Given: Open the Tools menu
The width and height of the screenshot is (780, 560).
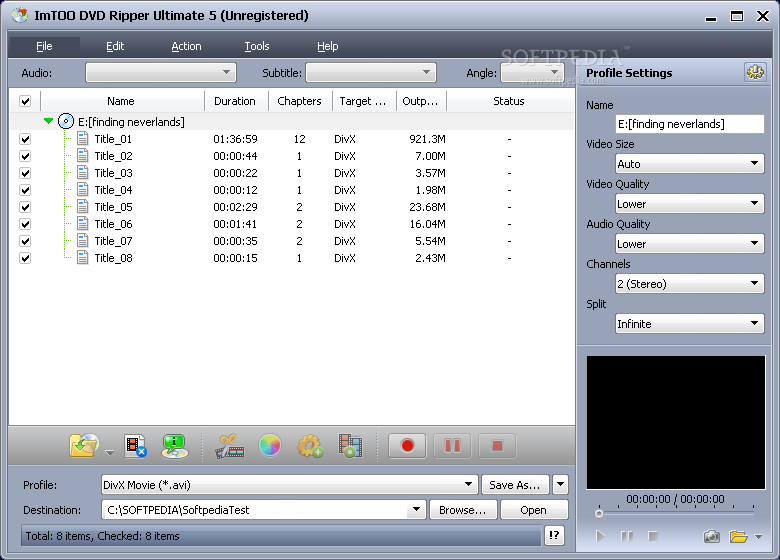Looking at the screenshot, I should (257, 46).
